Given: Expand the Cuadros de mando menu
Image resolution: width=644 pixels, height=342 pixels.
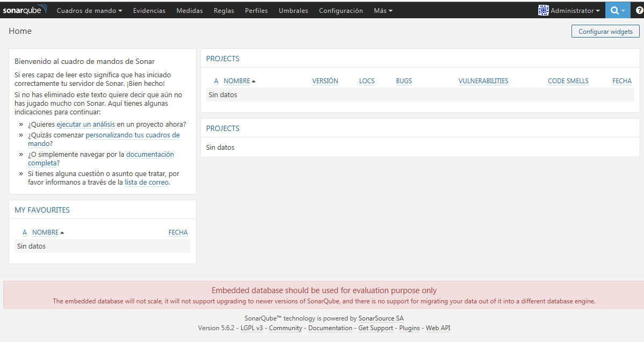Looking at the screenshot, I should (x=89, y=10).
